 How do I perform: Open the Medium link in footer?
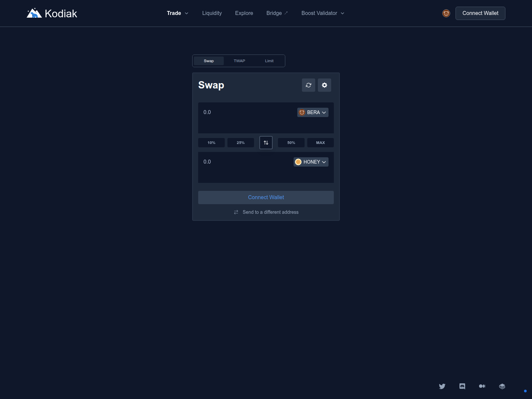pos(482,386)
